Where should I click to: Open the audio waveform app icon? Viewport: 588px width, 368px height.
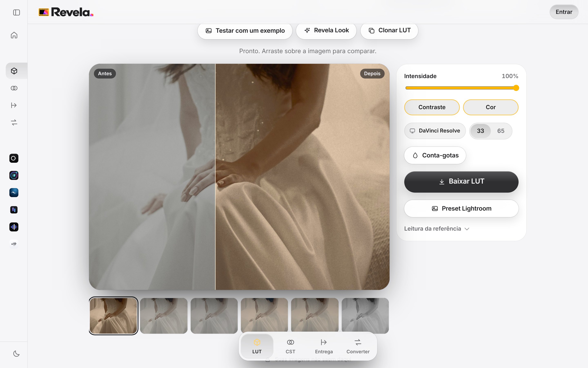[14, 227]
